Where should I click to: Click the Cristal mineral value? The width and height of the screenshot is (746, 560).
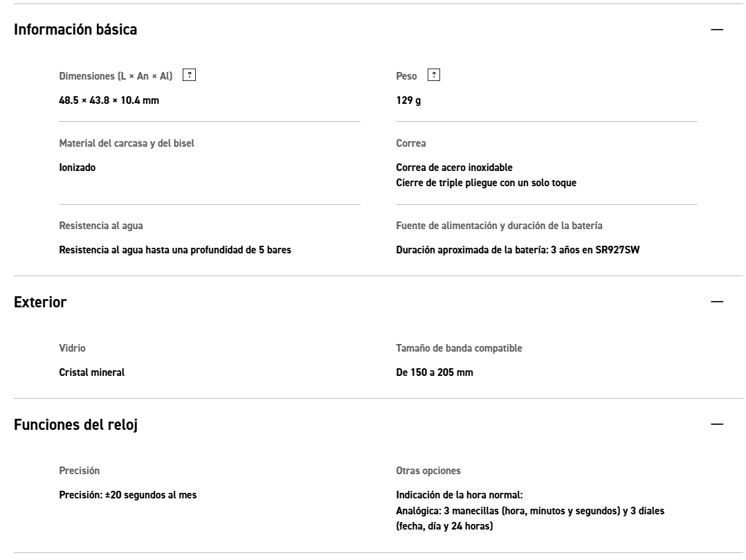click(91, 372)
